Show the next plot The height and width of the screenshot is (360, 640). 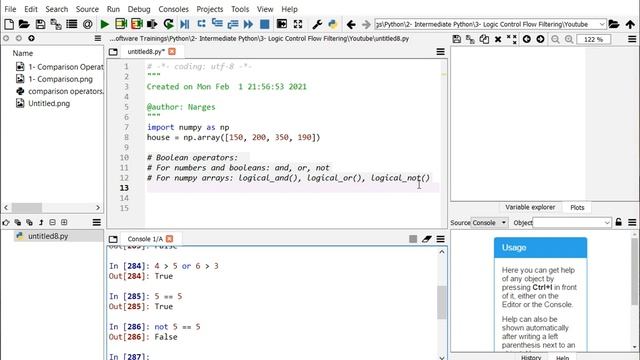[x=540, y=39]
